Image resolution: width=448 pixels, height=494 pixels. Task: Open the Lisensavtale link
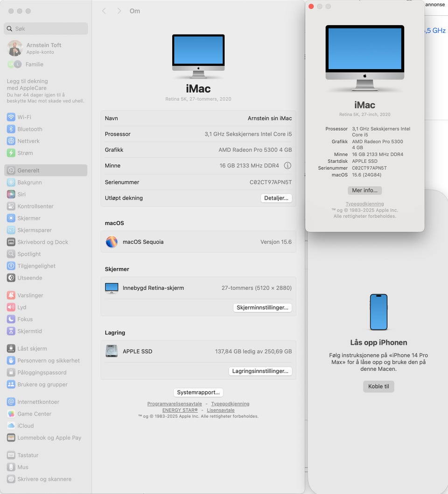pyautogui.click(x=221, y=410)
